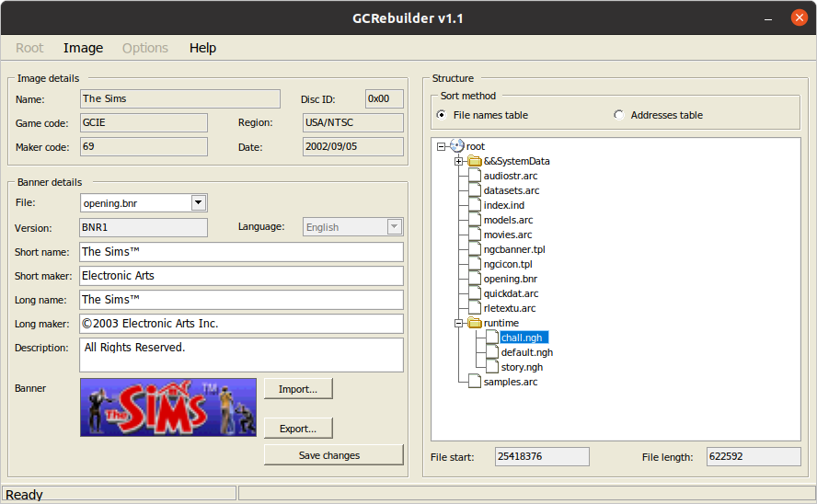Viewport: 817px width, 504px height.
Task: Click into the Short maker text field
Action: (x=241, y=275)
